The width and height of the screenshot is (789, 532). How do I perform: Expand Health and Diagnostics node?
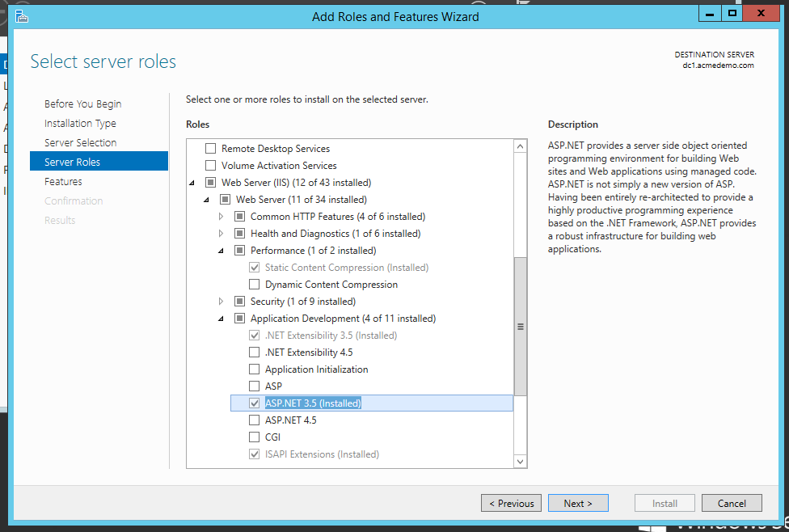pyautogui.click(x=222, y=234)
